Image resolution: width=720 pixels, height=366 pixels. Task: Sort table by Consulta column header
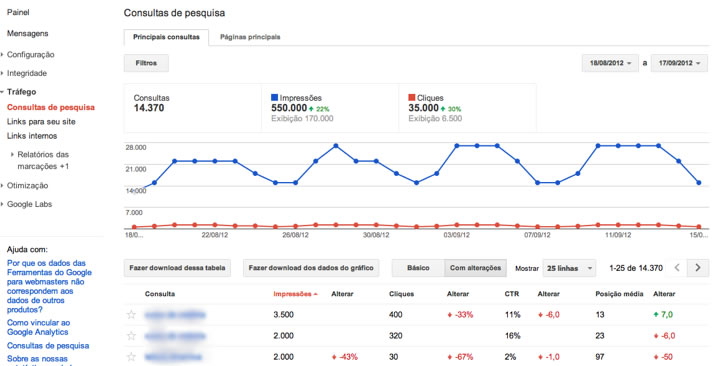(x=160, y=294)
